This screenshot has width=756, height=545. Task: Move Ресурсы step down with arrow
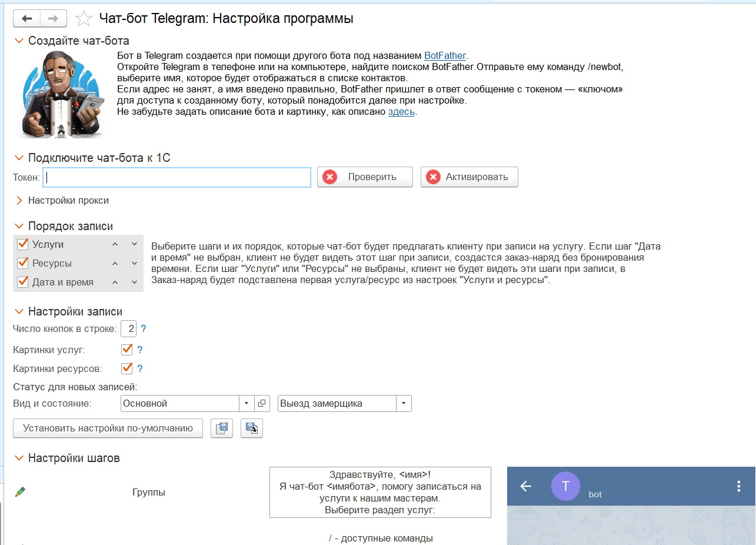point(134,263)
